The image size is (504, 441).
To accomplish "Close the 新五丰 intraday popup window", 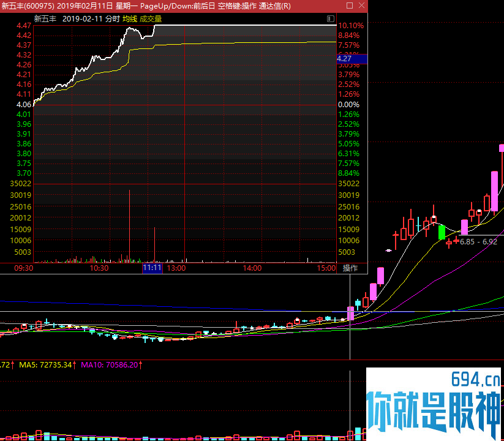I will [361, 6].
